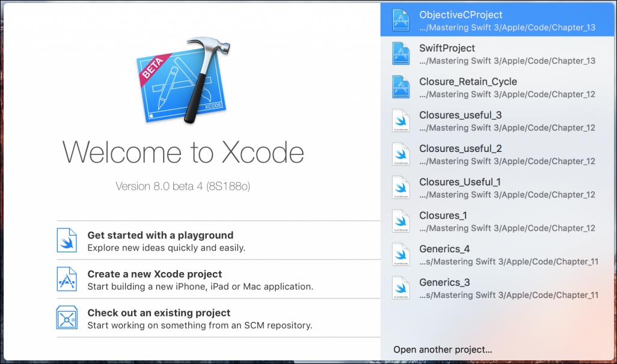Click the ObjectiveCProject project file icon

[x=401, y=20]
